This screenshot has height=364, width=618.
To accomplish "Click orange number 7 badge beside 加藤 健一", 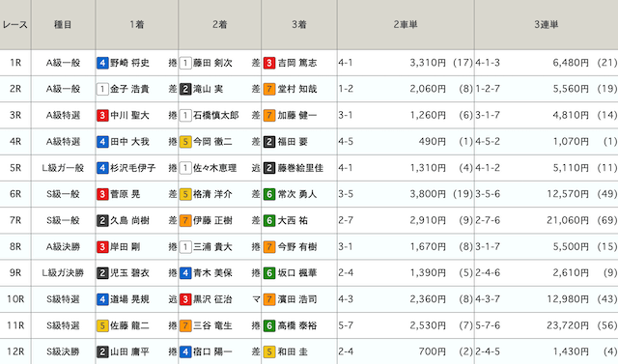I will [269, 116].
